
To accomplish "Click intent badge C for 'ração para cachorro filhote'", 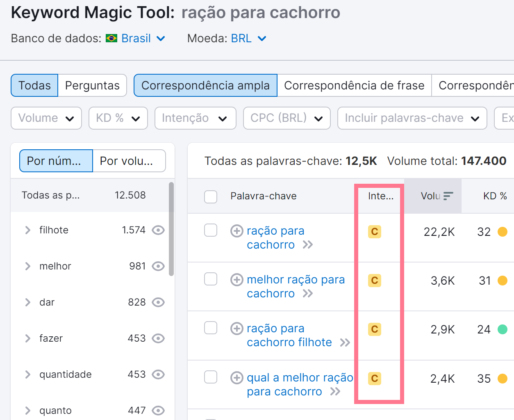I will click(375, 329).
